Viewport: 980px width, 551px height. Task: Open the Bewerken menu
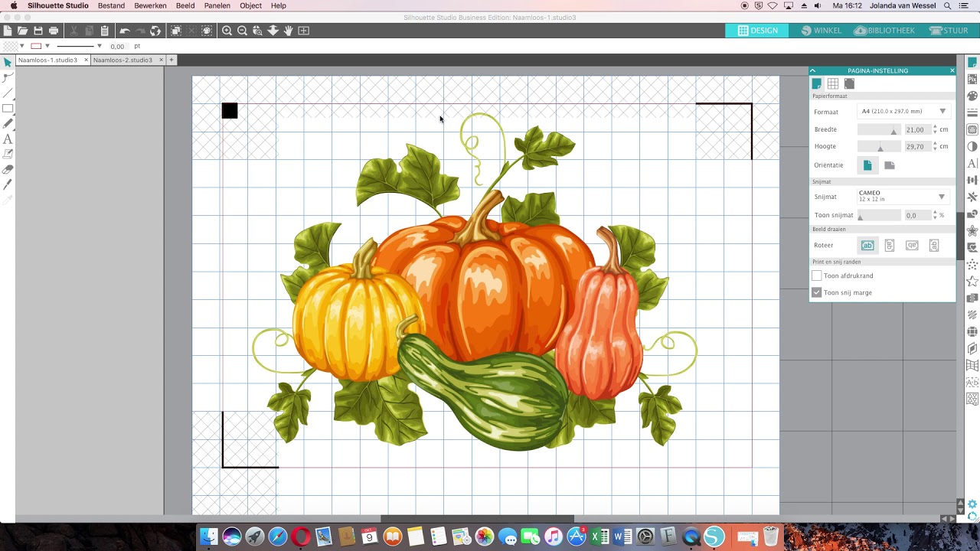pos(150,5)
